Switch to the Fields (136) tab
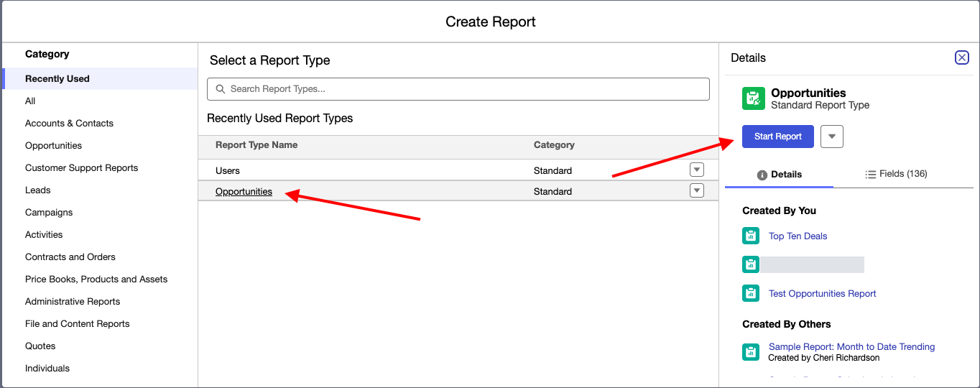This screenshot has width=980, height=388. click(x=896, y=174)
